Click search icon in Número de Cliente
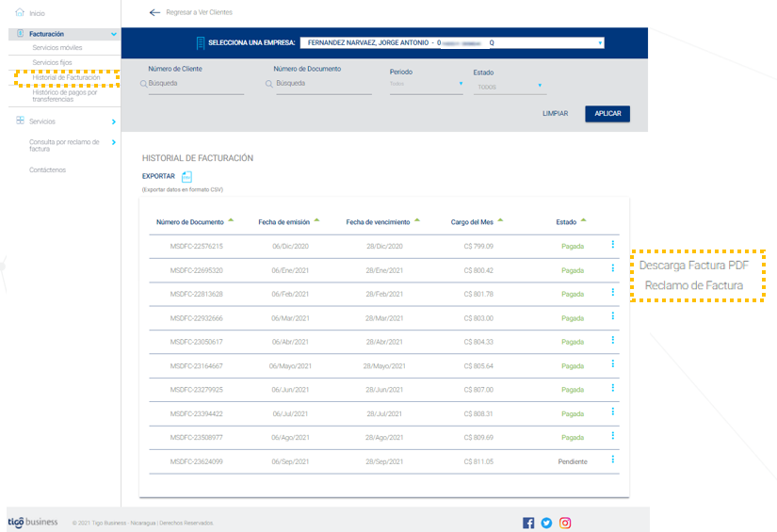The width and height of the screenshot is (777, 532). [x=144, y=84]
